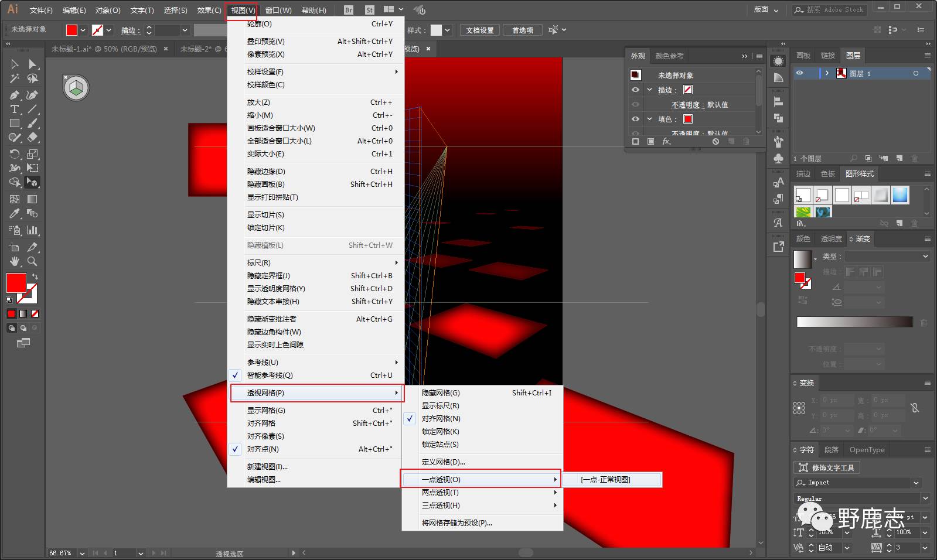
Task: Pick the Zoom magnifier tool
Action: pyautogui.click(x=32, y=261)
